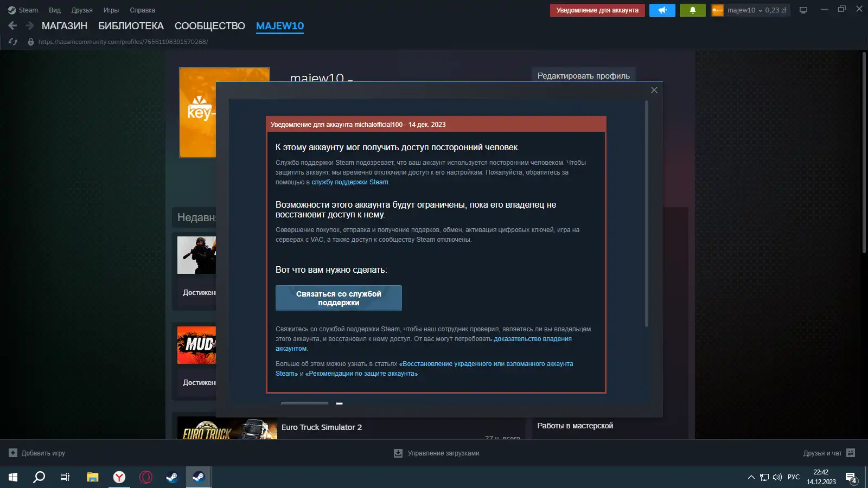Open Task View in taskbar
Screen dimensions: 868x488
coord(65,477)
